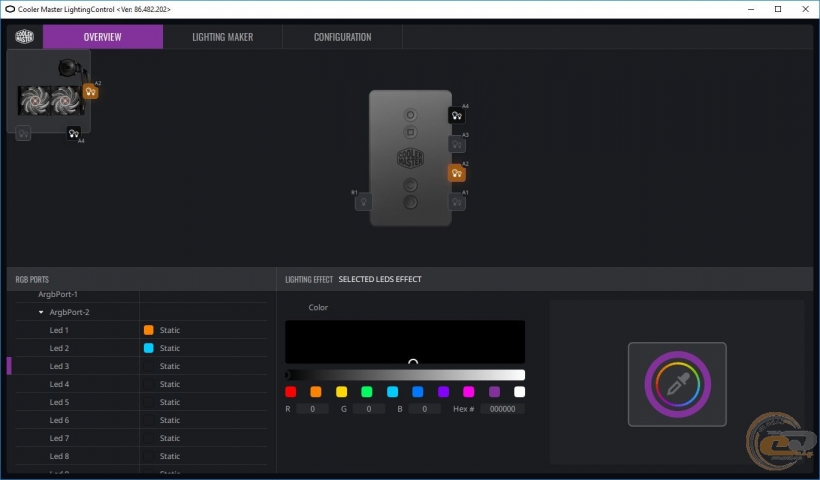
Task: Select Led 2 row
Action: 141,348
